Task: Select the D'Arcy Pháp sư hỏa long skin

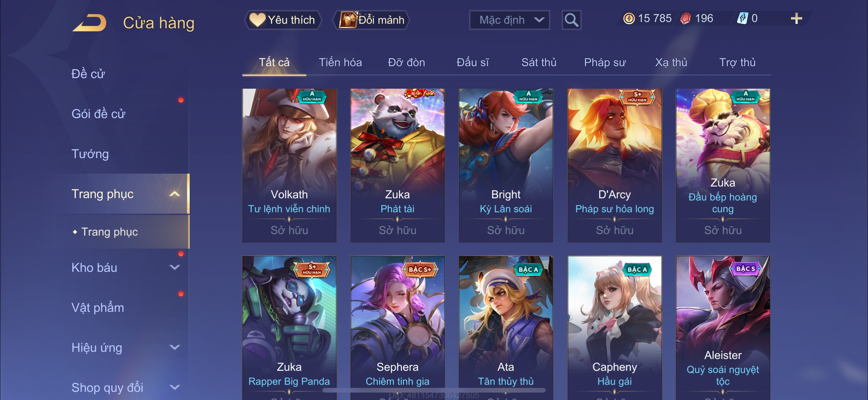Action: click(x=614, y=165)
